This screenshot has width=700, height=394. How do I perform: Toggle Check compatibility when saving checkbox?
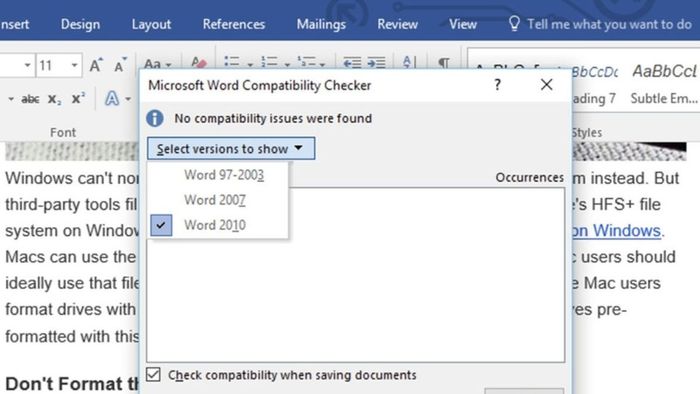(153, 374)
